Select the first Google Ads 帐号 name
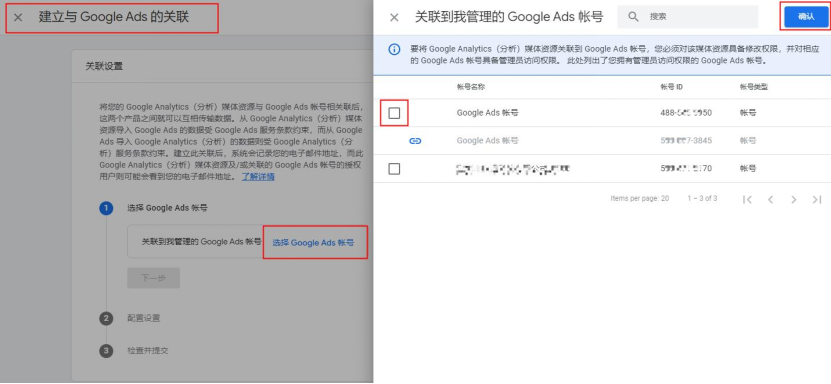Screen dimensions: 831x384 [487, 113]
